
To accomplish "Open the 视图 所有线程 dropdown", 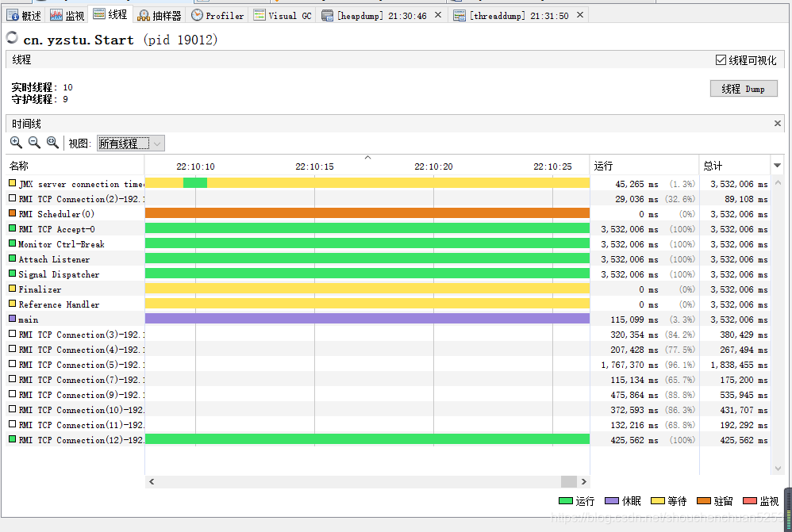I will [x=131, y=144].
